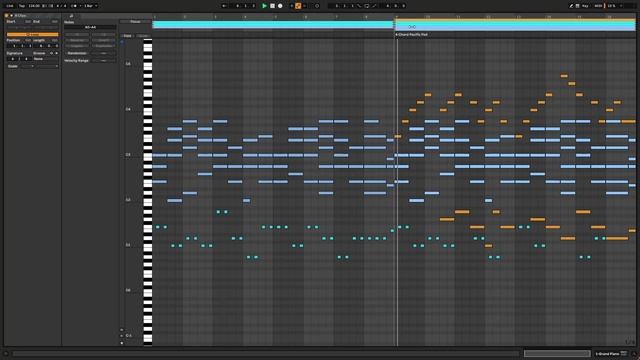Click the Invert notes button
Viewport: 640px width, 360px height.
tap(103, 40)
